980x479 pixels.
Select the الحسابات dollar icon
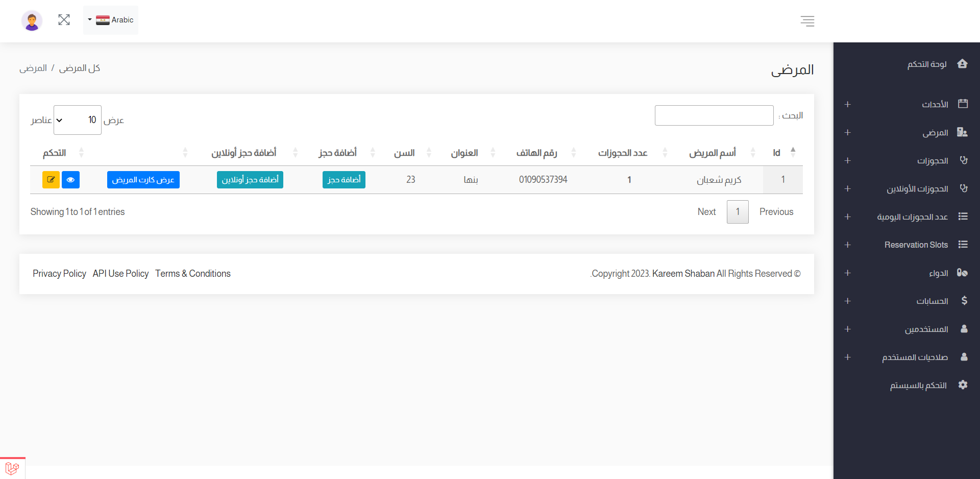tap(964, 301)
